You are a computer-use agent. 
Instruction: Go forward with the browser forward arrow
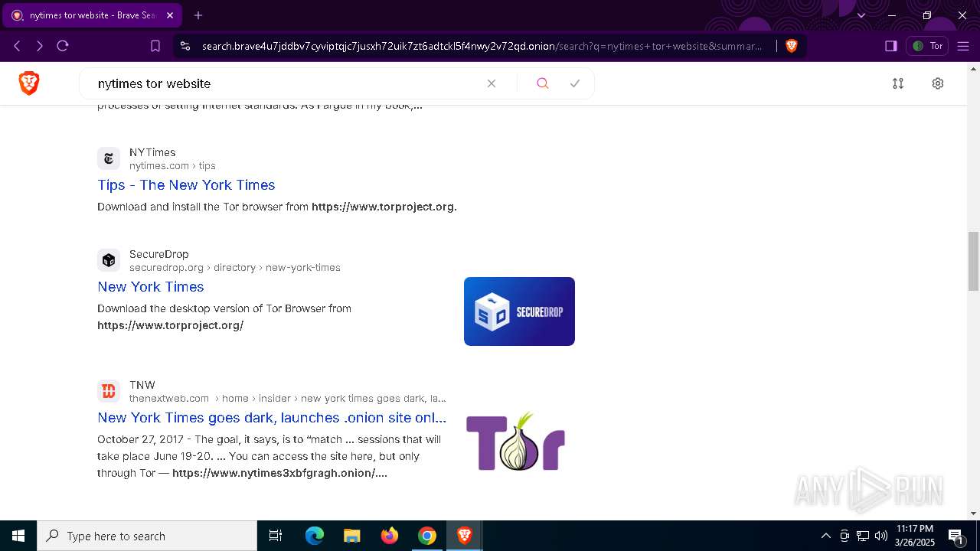(40, 46)
